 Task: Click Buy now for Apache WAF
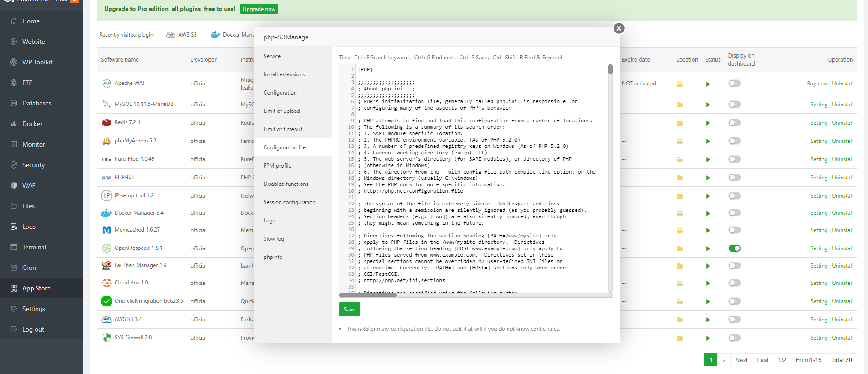pos(817,84)
